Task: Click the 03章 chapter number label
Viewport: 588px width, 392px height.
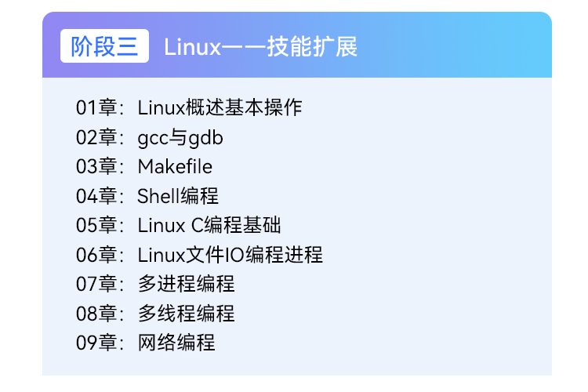Action: [x=96, y=166]
